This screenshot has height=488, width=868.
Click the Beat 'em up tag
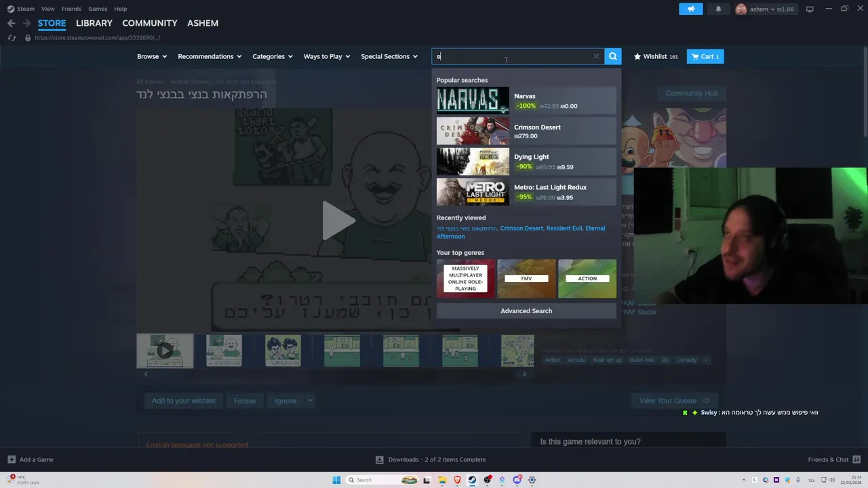(x=607, y=360)
